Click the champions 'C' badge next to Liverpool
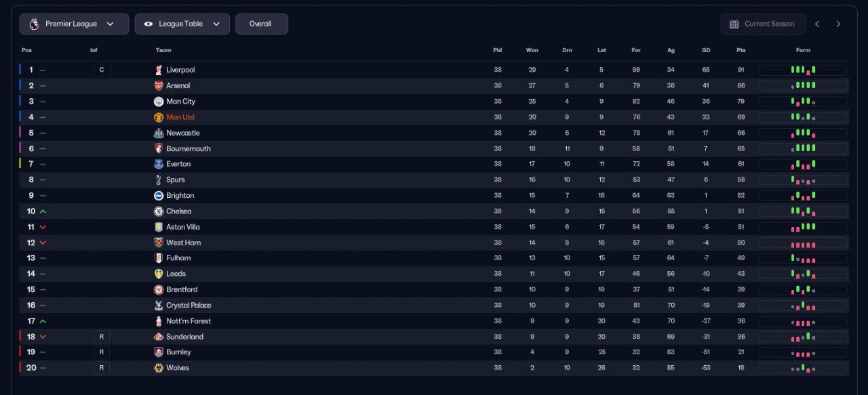 [x=102, y=70]
